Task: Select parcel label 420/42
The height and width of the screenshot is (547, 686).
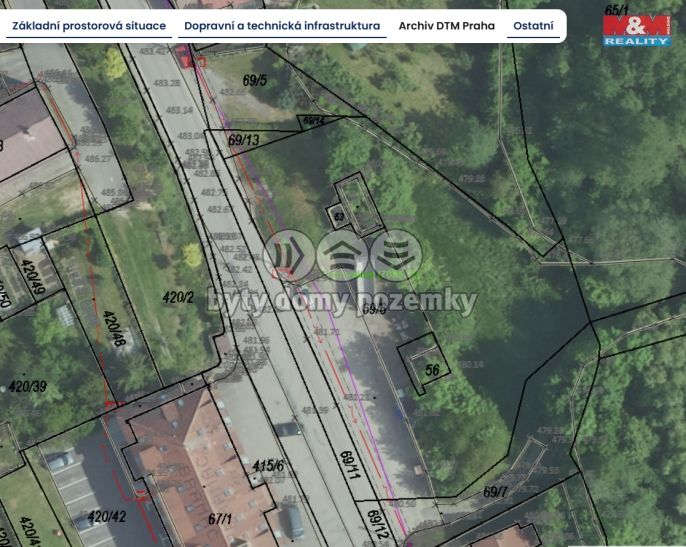Action: 107,517
